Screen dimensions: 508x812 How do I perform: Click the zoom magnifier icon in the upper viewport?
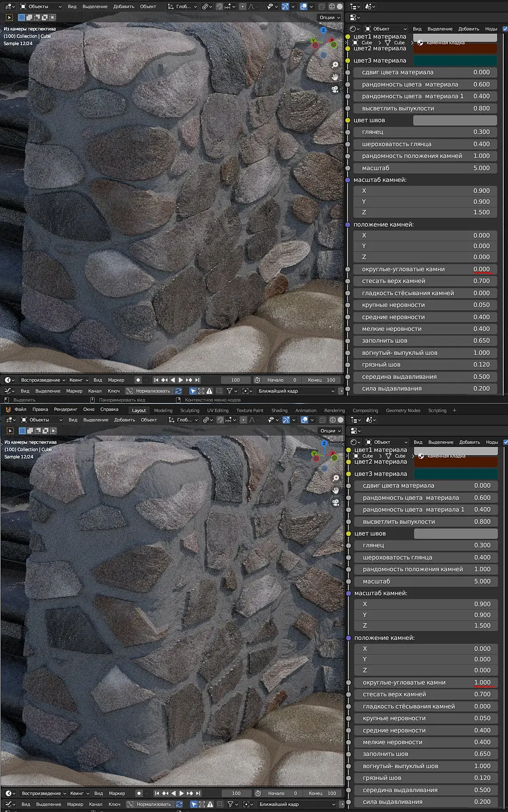pyautogui.click(x=335, y=65)
